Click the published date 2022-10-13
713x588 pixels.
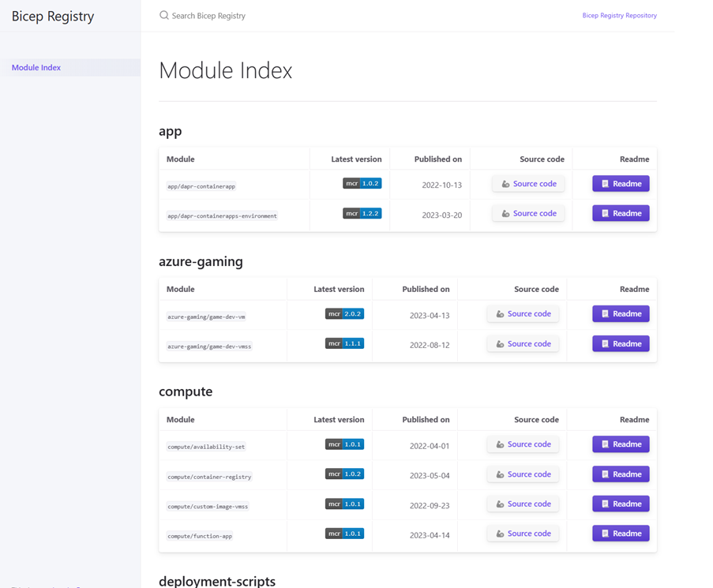tap(441, 185)
